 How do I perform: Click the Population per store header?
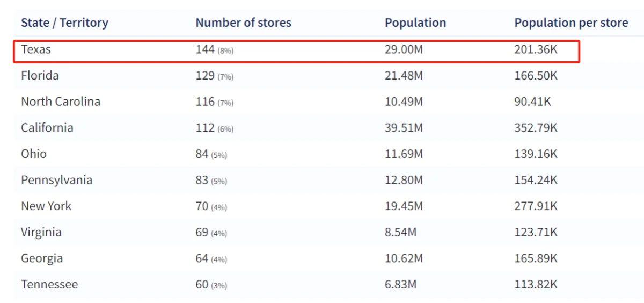[x=570, y=23]
